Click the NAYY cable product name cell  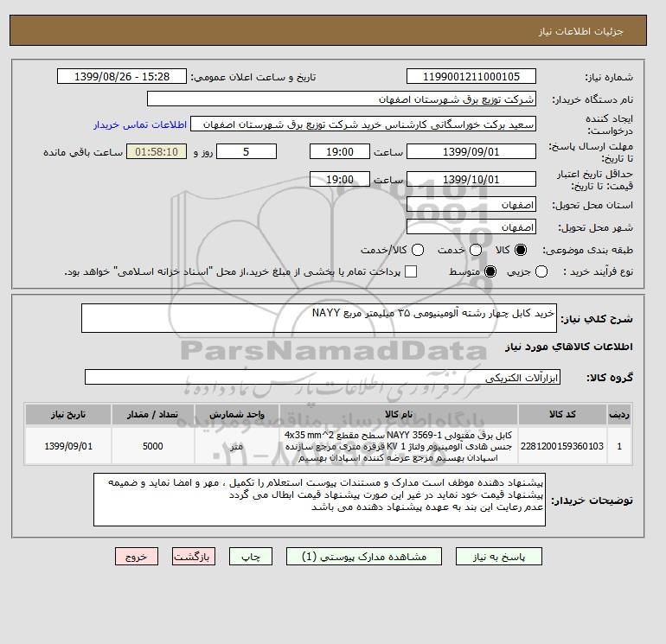[399, 446]
